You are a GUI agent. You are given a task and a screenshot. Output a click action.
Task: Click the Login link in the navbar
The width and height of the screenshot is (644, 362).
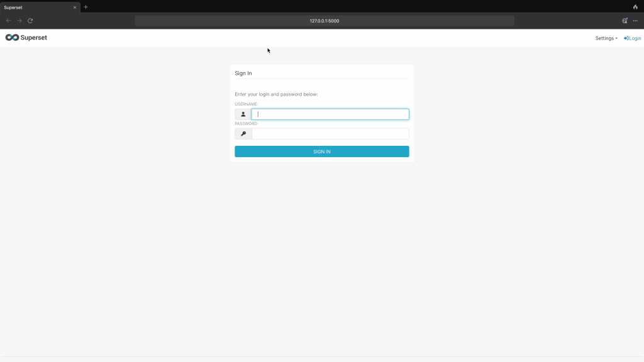[635, 38]
